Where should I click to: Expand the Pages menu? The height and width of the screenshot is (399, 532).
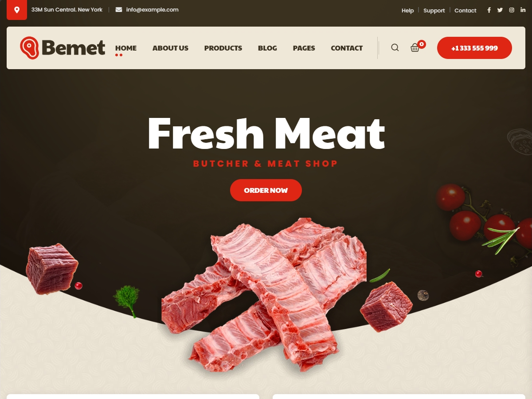[304, 48]
